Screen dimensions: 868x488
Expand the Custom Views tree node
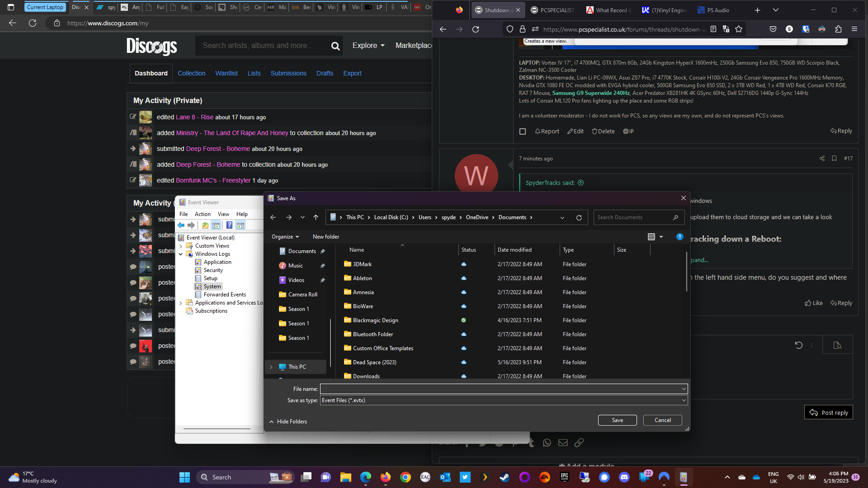pos(181,246)
